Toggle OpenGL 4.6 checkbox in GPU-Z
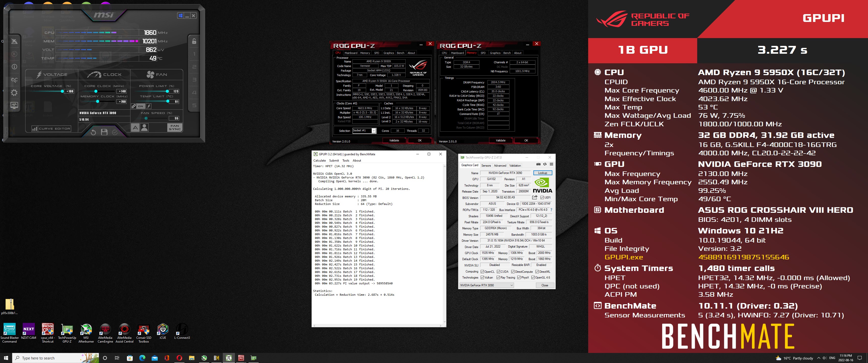 [x=533, y=278]
